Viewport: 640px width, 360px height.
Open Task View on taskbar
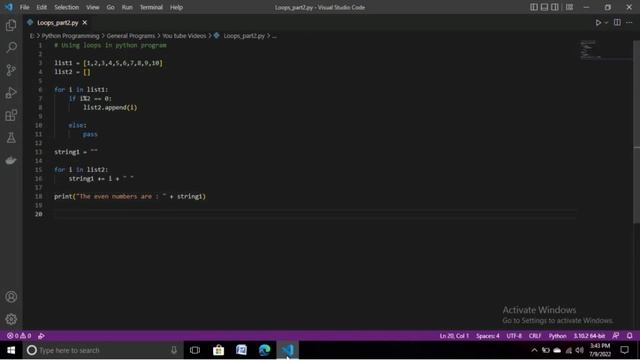195,350
